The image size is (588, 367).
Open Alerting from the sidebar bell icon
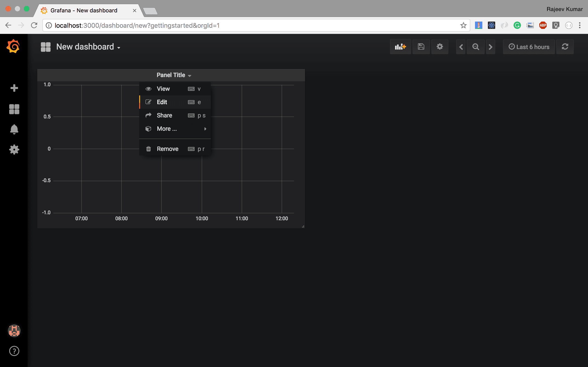14,129
